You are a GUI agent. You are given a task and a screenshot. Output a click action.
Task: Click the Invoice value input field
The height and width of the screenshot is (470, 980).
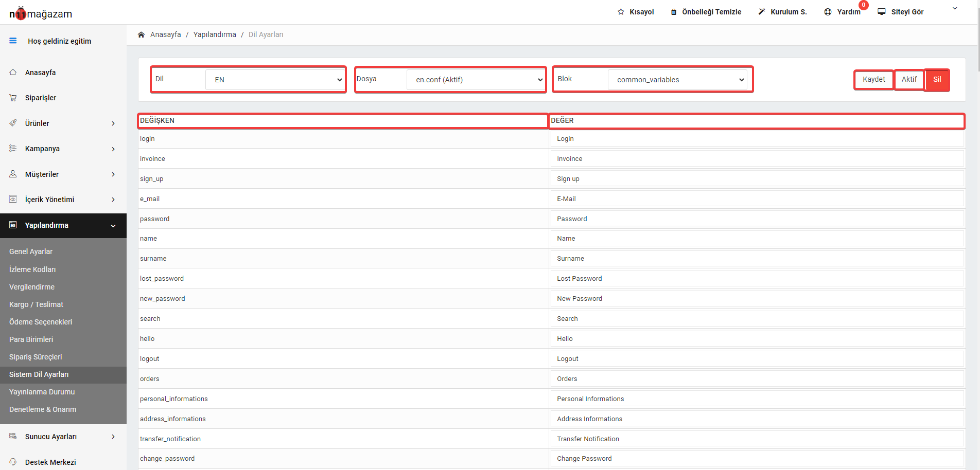tap(757, 159)
